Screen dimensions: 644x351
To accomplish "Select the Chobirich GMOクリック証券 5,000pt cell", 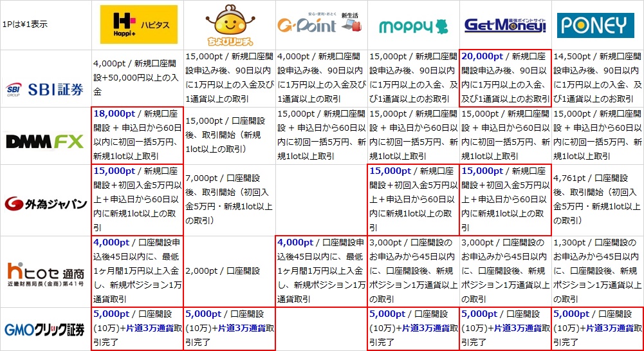I will pyautogui.click(x=230, y=329).
